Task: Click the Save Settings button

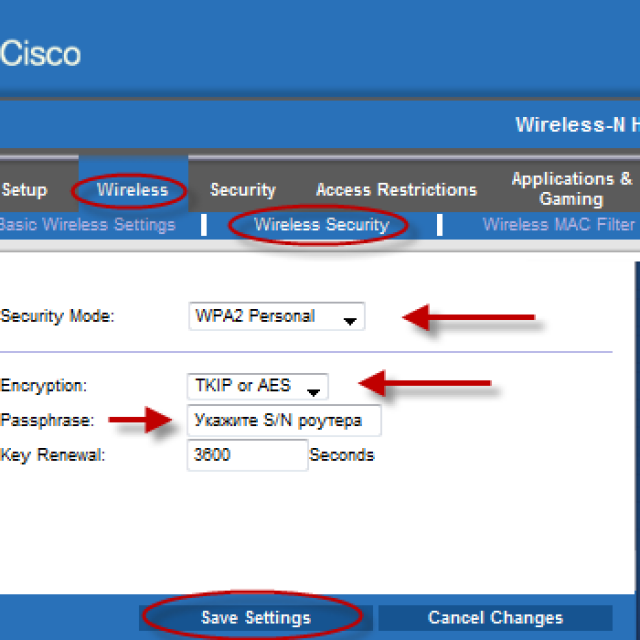Action: click(x=256, y=618)
